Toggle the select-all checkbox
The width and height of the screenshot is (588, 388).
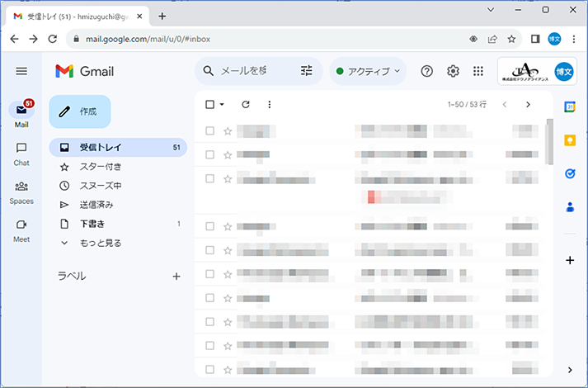[x=210, y=104]
